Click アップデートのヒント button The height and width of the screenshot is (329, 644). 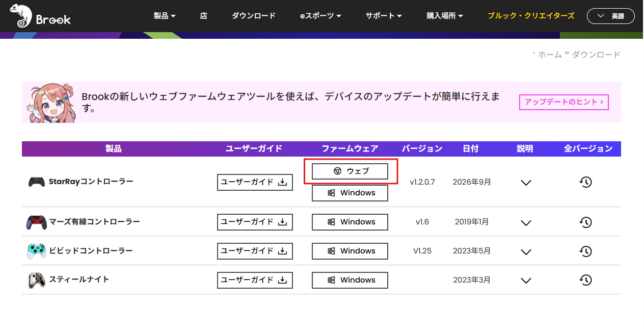(564, 102)
